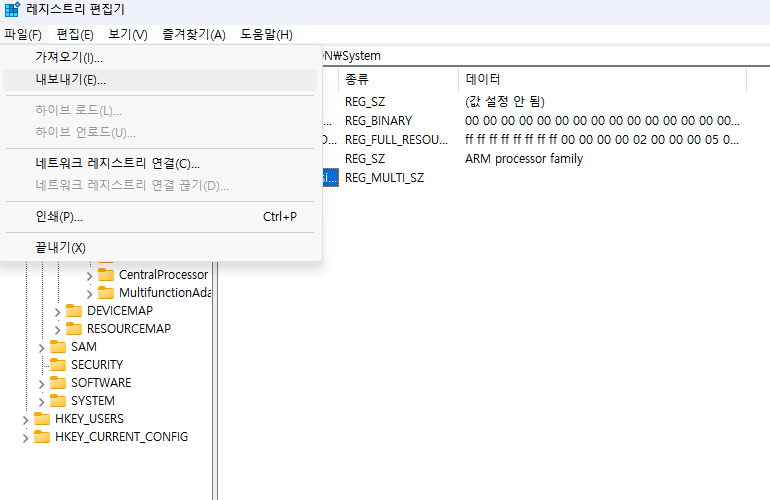
Task: Expand the SOFTWARE key chevron
Action: tap(41, 383)
